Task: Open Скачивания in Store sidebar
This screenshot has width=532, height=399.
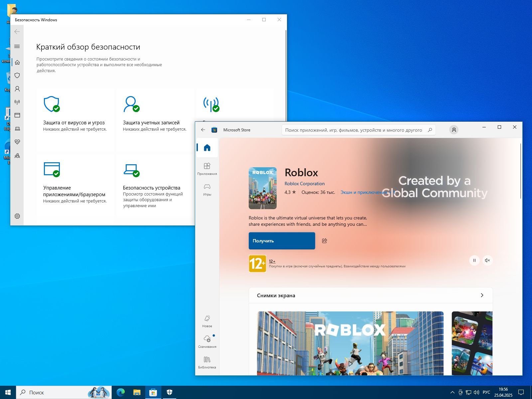Action: point(207,342)
